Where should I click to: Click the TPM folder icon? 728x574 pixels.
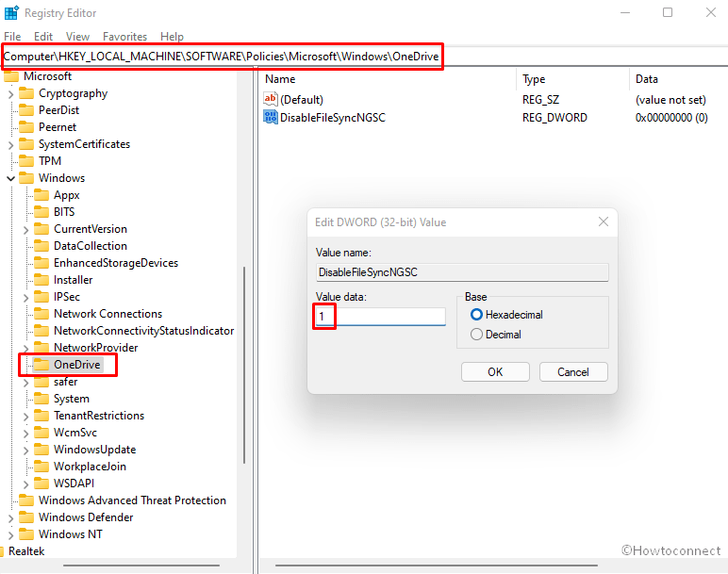point(26,161)
